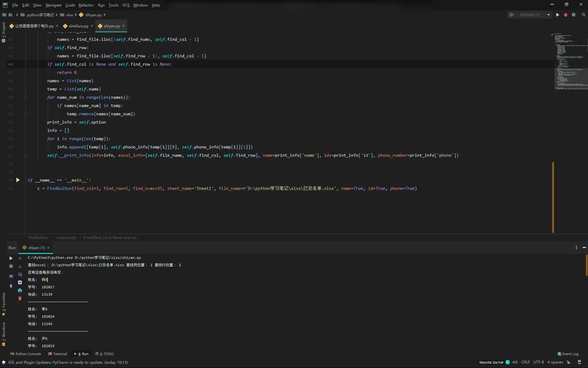The image size is (588, 368).
Task: Collapse the for-loop fold marker at line 50
Action: (26, 98)
